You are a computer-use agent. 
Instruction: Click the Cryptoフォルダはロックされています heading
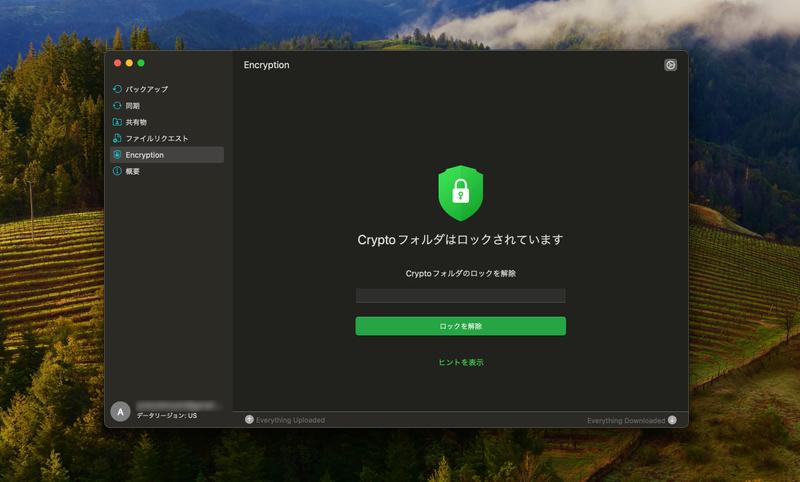[461, 239]
